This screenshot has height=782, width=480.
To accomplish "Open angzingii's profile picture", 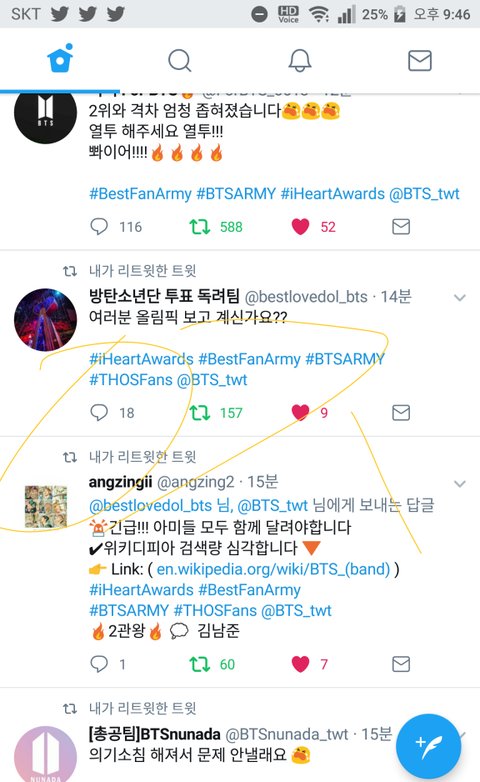I will [x=46, y=506].
